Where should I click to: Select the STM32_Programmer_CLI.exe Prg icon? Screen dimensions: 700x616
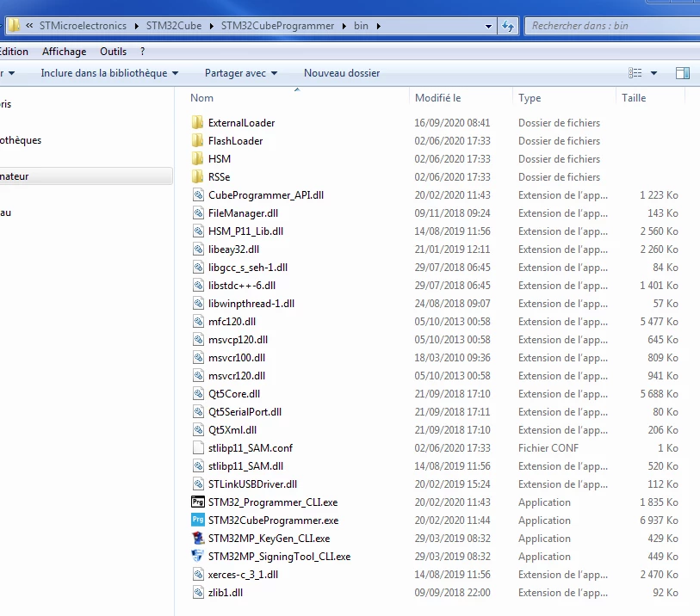pyautogui.click(x=198, y=502)
